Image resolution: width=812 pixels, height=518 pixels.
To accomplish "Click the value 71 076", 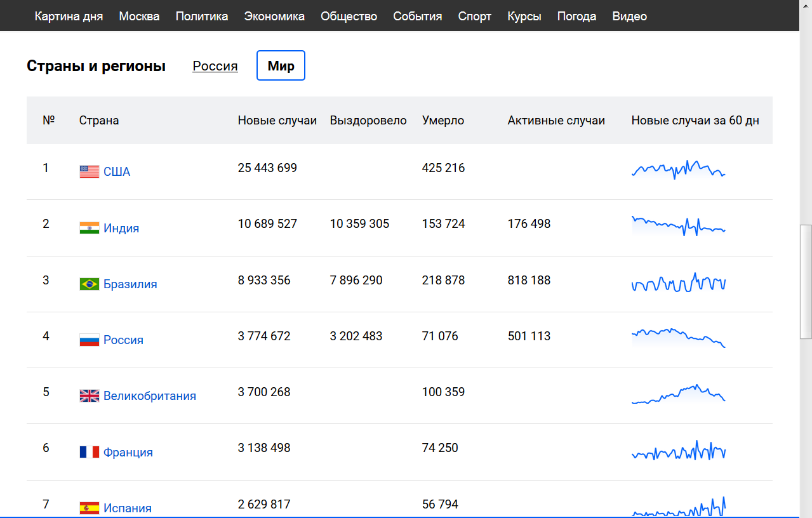I will pyautogui.click(x=440, y=336).
